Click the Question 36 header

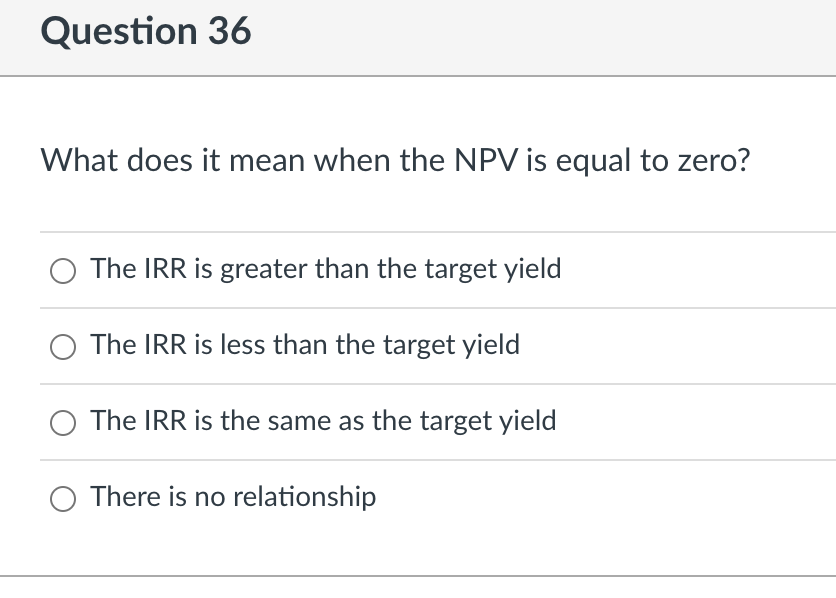coord(147,31)
